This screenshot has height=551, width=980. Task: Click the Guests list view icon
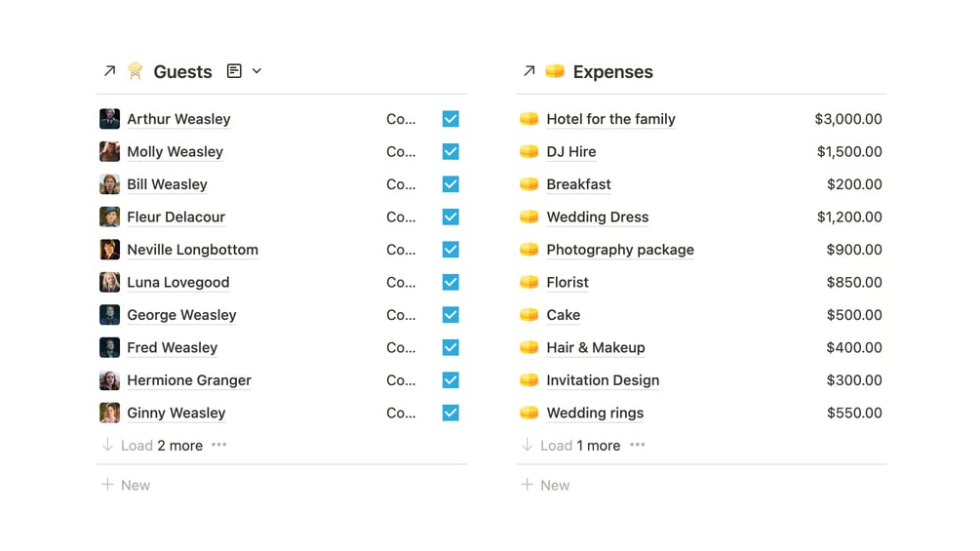click(234, 71)
